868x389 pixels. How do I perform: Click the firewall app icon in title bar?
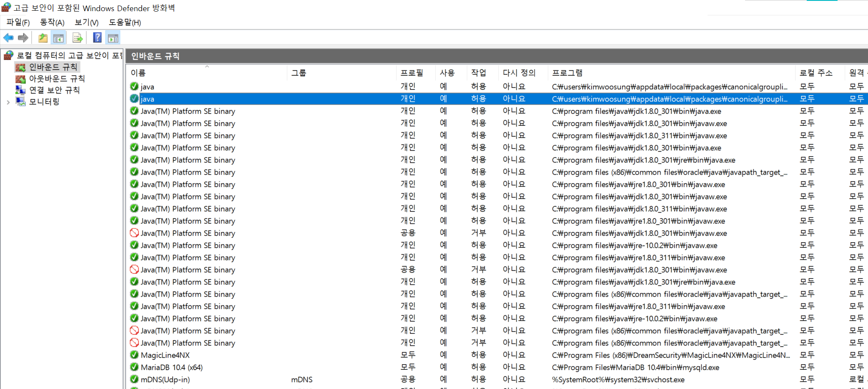click(6, 7)
